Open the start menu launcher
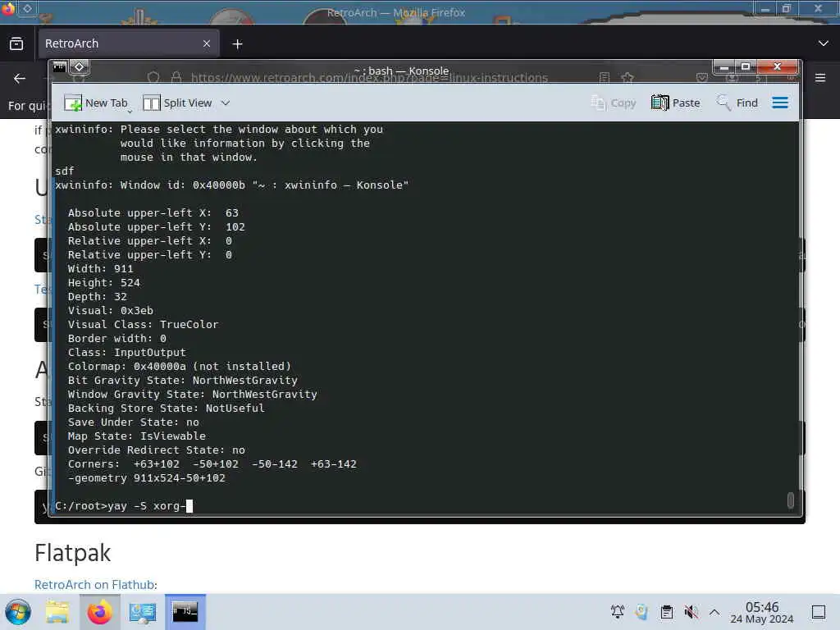This screenshot has width=840, height=630. 18,612
